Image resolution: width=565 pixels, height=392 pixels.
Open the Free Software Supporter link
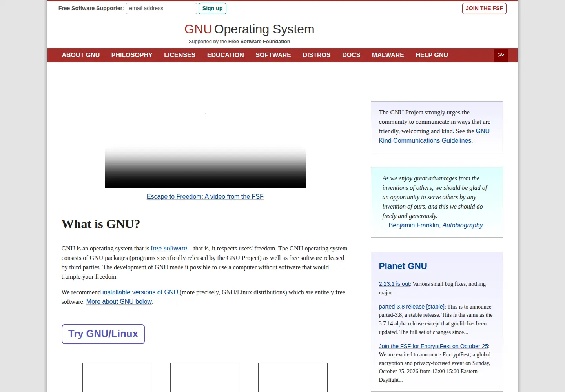point(91,8)
